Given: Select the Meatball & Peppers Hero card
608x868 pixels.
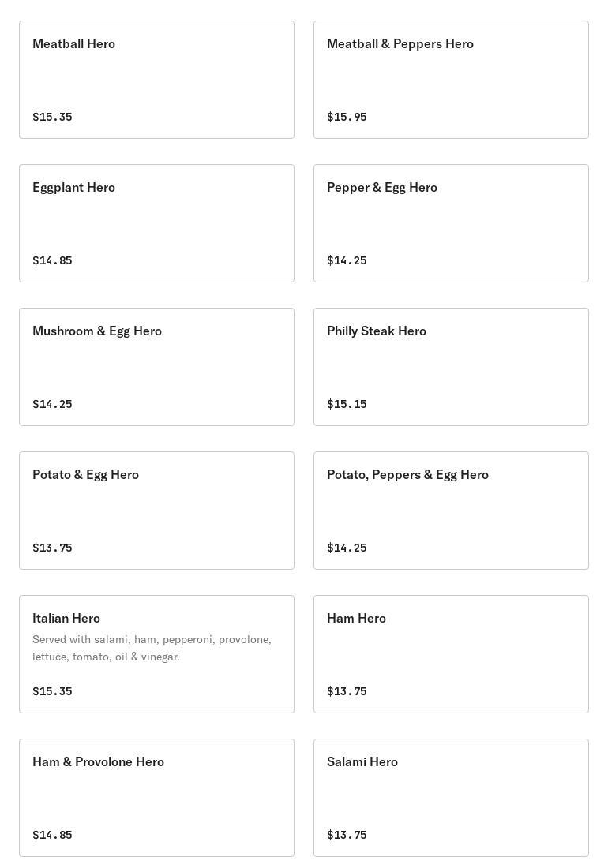Looking at the screenshot, I should (x=451, y=80).
